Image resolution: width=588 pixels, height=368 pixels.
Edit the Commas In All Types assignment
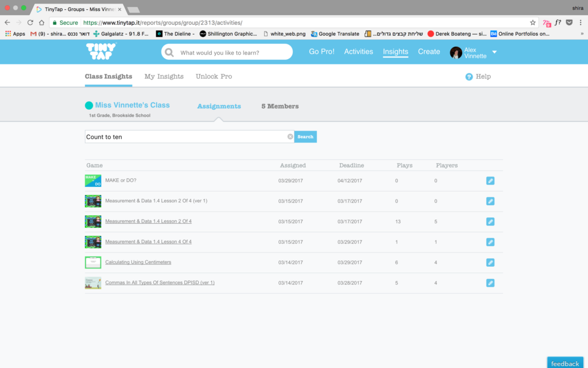point(490,283)
